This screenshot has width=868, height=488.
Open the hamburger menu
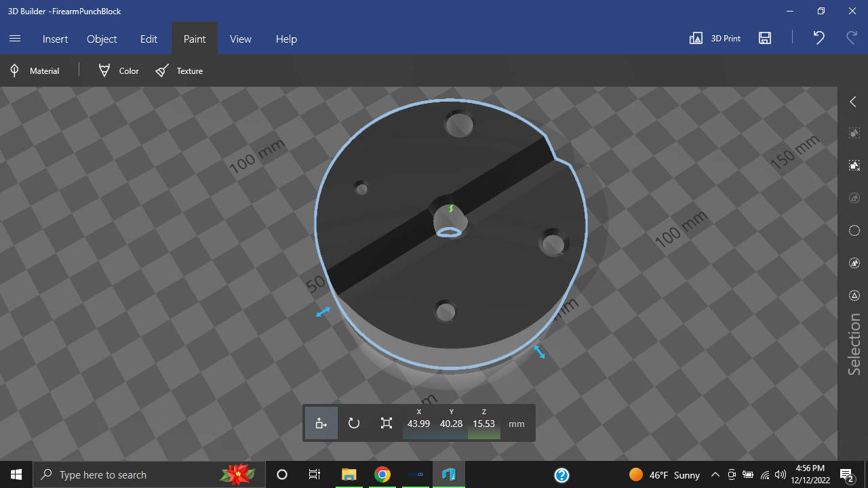point(15,39)
